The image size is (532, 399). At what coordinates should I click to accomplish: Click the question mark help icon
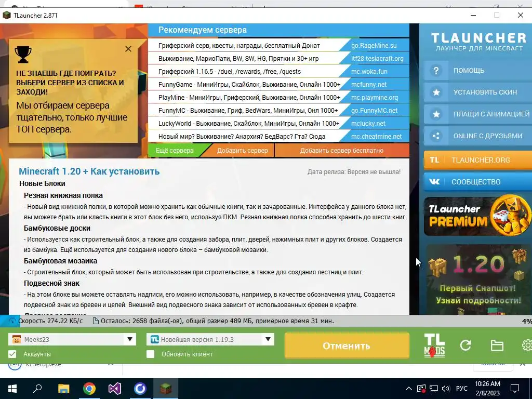[x=436, y=71]
